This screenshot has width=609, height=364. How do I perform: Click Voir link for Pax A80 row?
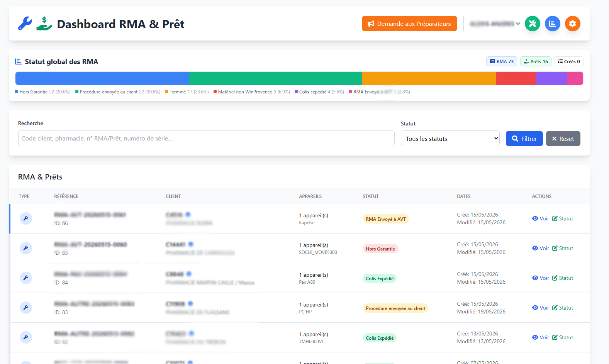(x=541, y=278)
